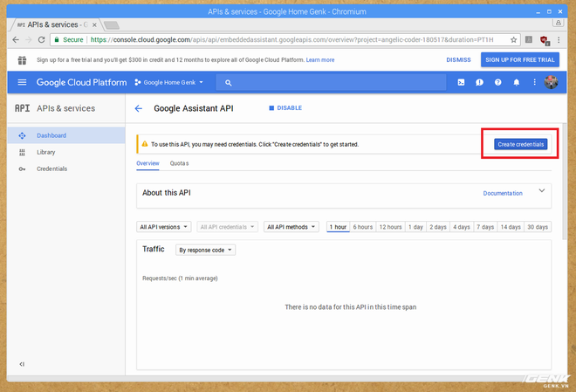Screen dimensions: 576x392
Task: Open the notifications bell
Action: coord(516,82)
